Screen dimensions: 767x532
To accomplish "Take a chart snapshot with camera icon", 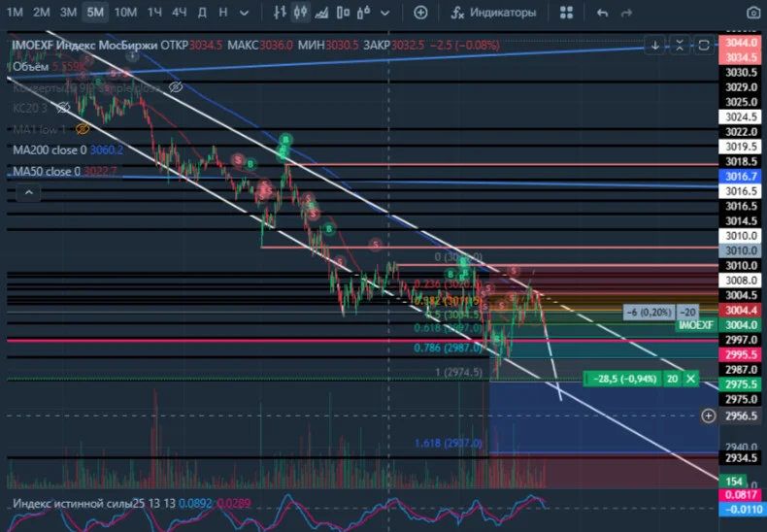I will pyautogui.click(x=753, y=13).
